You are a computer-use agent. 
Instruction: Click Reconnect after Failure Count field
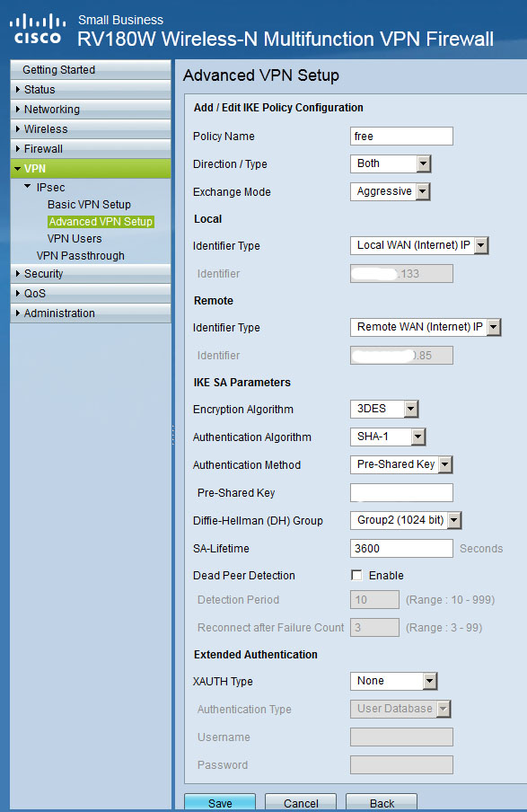[x=374, y=628]
